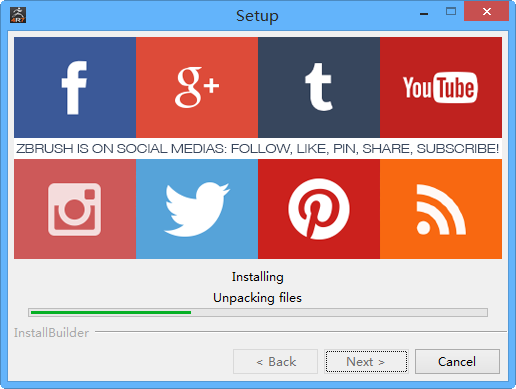Click the 'Unpacking files' status text

258,298
